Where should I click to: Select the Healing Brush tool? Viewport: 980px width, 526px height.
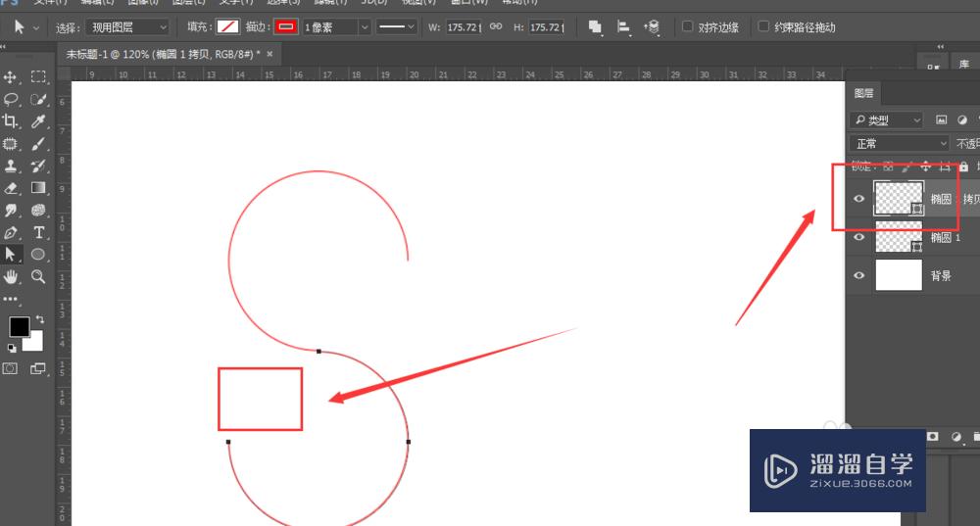10,144
